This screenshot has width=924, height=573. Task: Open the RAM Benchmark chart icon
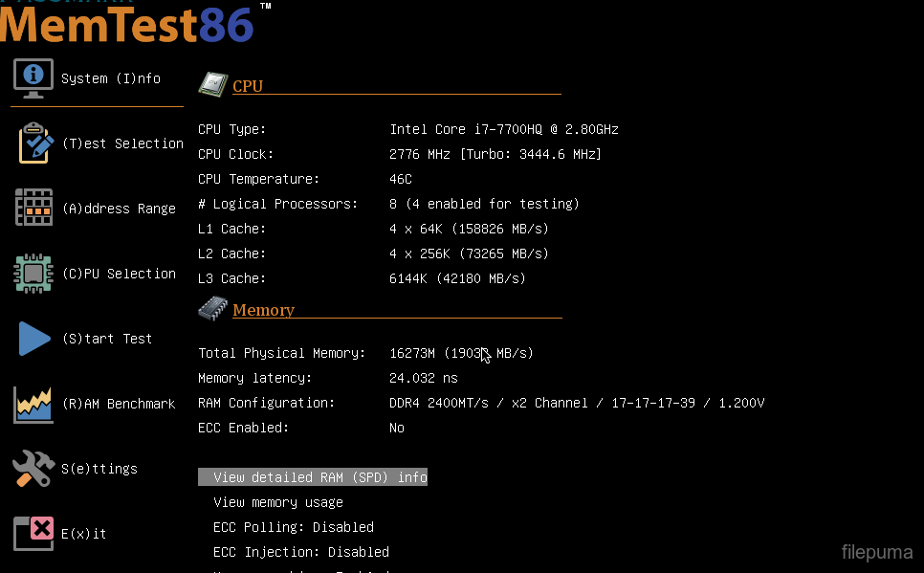point(33,404)
